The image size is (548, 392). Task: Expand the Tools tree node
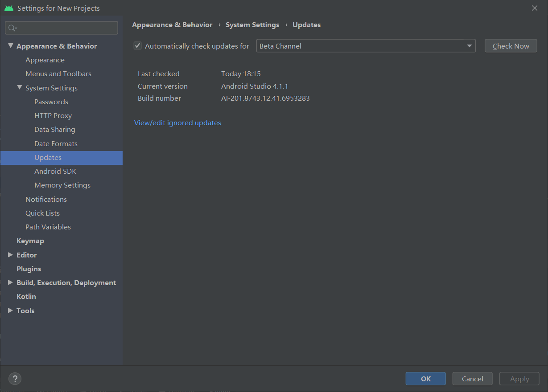pyautogui.click(x=11, y=310)
